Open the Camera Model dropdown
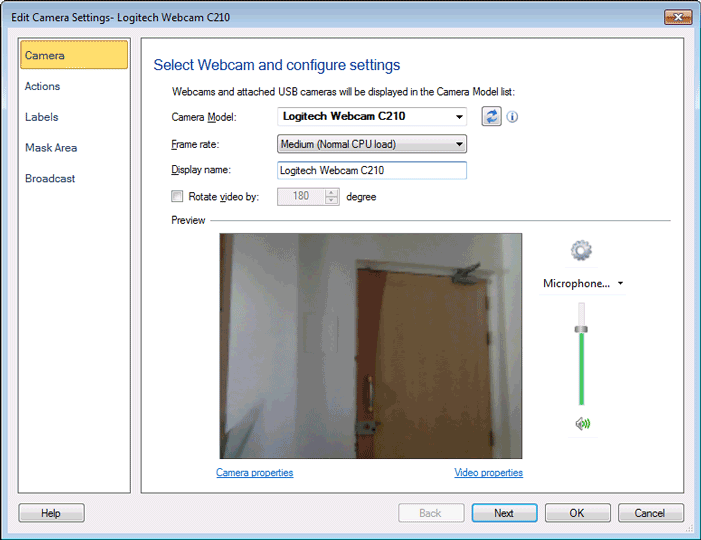The height and width of the screenshot is (540, 701). point(372,117)
